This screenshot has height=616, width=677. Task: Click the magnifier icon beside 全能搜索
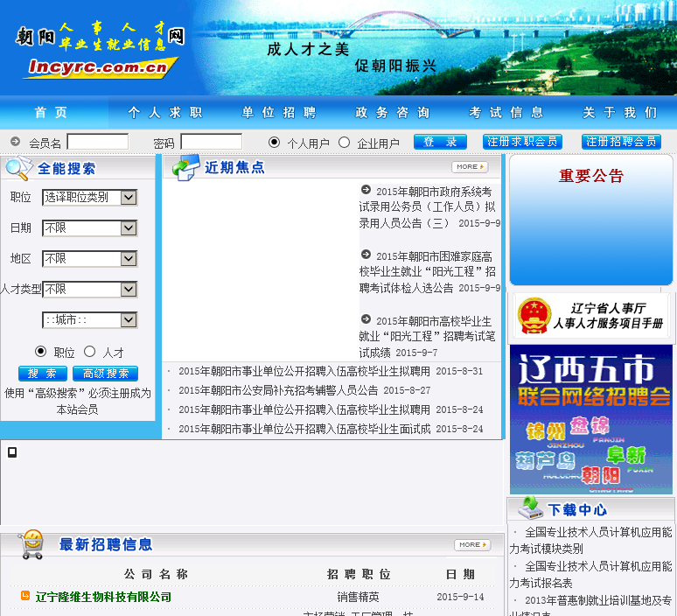pyautogui.click(x=18, y=168)
